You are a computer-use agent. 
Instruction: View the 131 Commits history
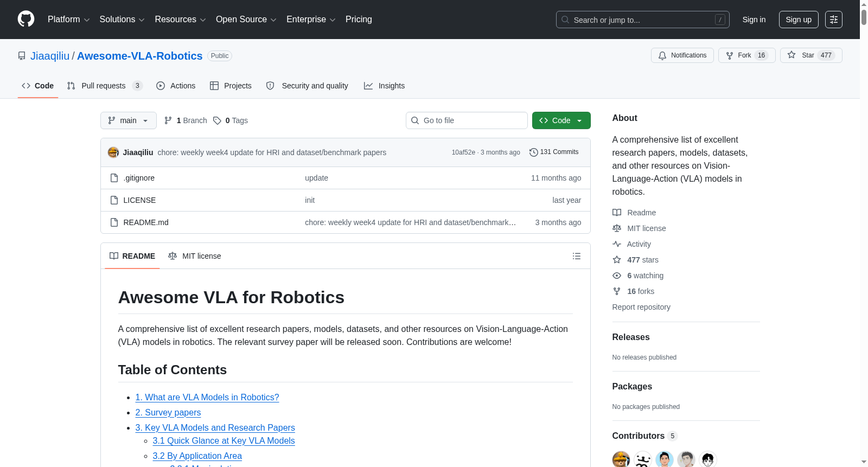554,152
